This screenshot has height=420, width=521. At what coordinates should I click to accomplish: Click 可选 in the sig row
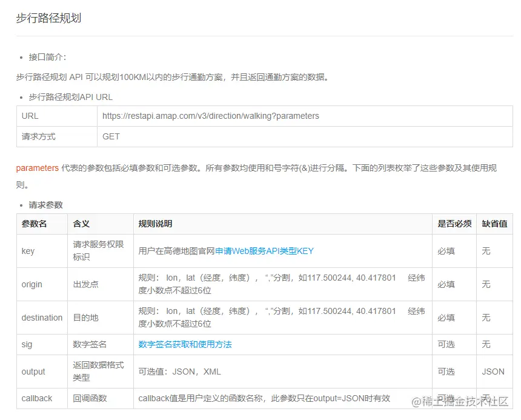tap(446, 345)
